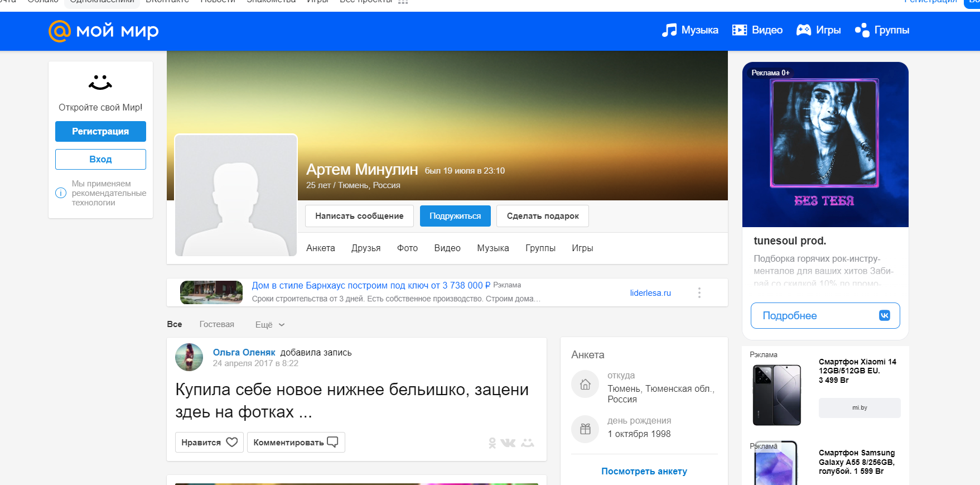980x485 pixels.
Task: Click the profile name Артем Минулин
Action: [x=362, y=169]
